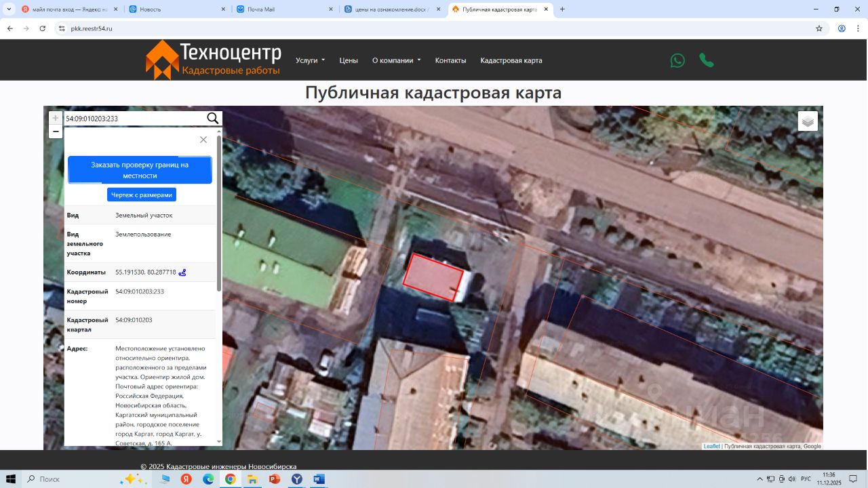Open Microsoft Word from the taskbar
Viewport: 868px width, 488px height.
pos(319,479)
